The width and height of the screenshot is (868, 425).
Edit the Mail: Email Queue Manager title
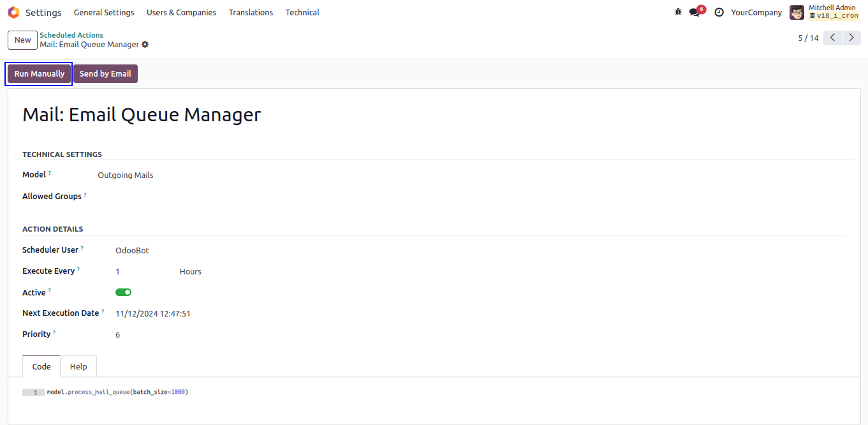tap(142, 115)
